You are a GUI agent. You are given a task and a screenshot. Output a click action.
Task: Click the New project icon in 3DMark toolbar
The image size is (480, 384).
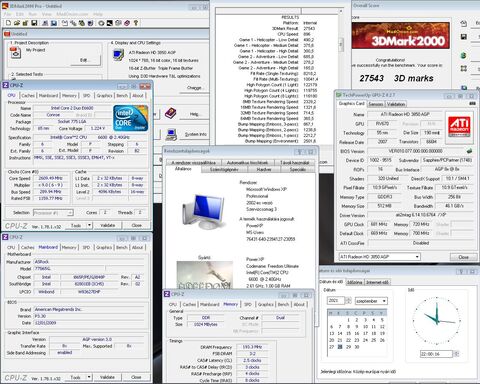click(8, 23)
